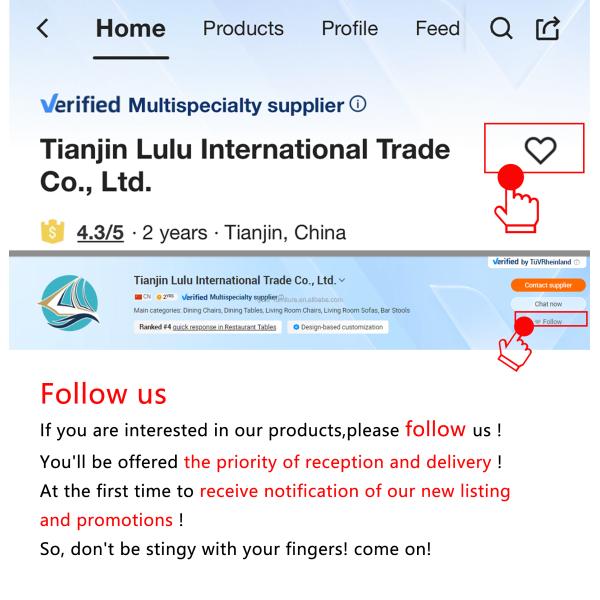Click the Chat now button
This screenshot has height=600, width=600.
pos(548,304)
